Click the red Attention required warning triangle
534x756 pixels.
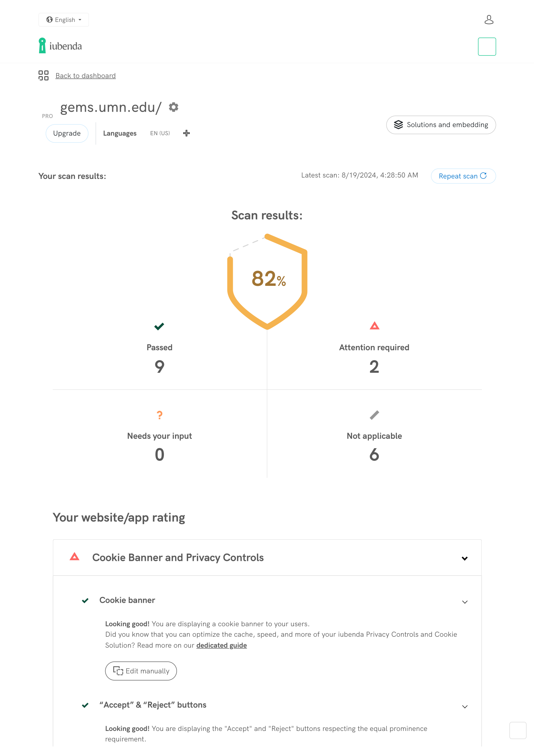tap(374, 325)
